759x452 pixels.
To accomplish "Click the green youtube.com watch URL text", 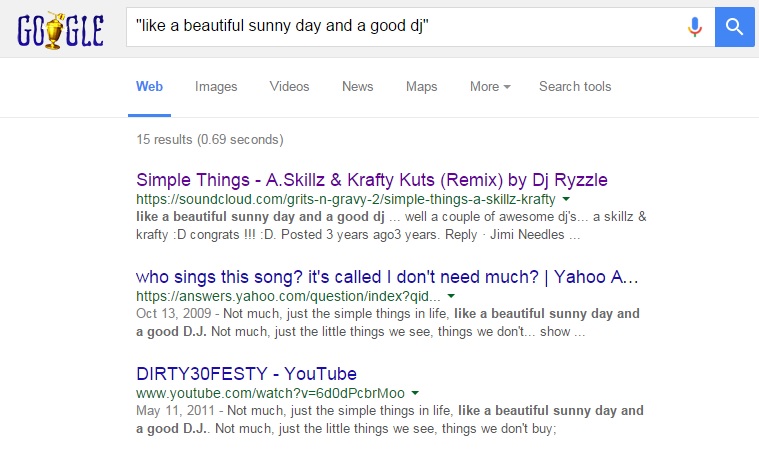I will pos(270,393).
